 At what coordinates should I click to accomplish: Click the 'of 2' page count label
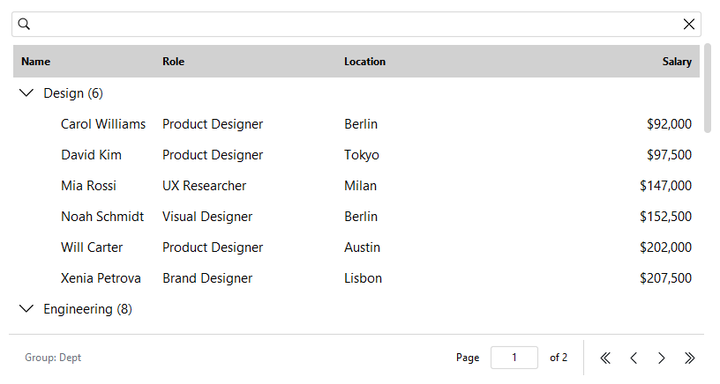coord(558,357)
